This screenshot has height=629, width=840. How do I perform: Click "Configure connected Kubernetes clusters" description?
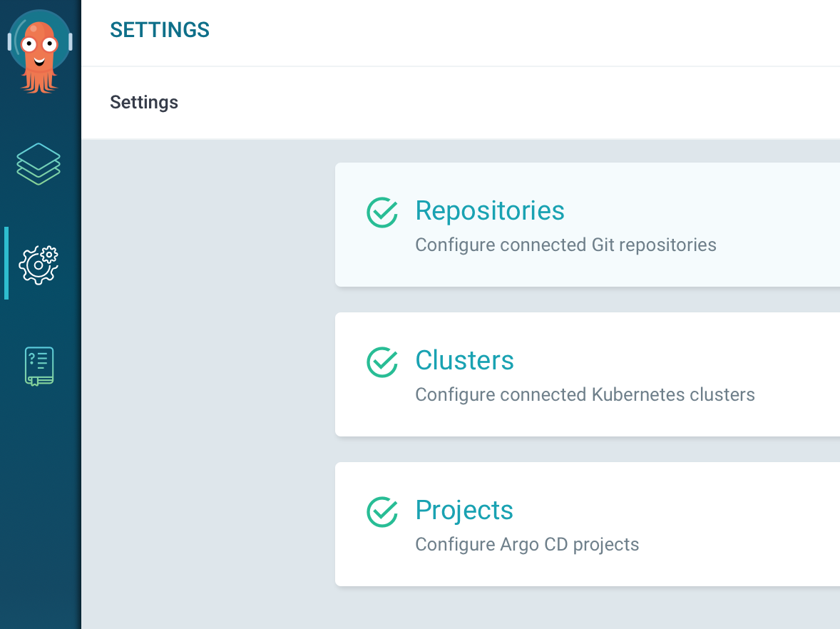[585, 395]
